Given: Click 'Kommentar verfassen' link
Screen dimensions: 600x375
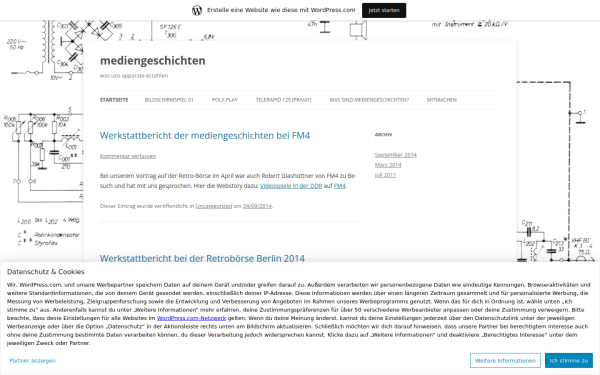Looking at the screenshot, I should 128,156.
